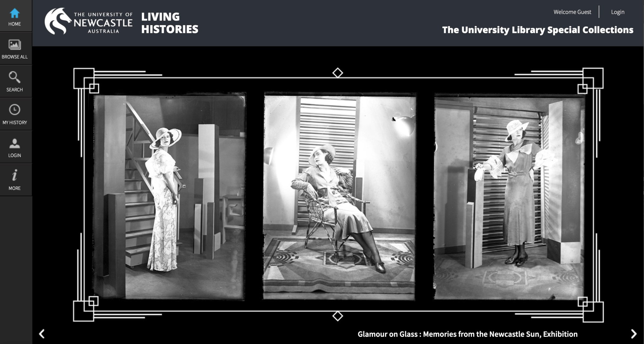Select photo of woman seated in chair

(x=340, y=197)
